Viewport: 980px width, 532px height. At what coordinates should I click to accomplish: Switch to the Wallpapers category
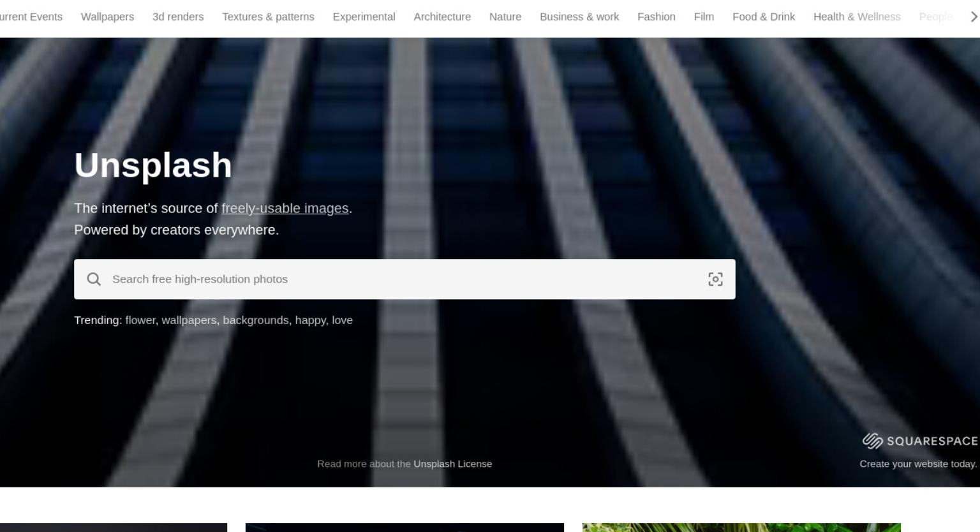pos(107,17)
